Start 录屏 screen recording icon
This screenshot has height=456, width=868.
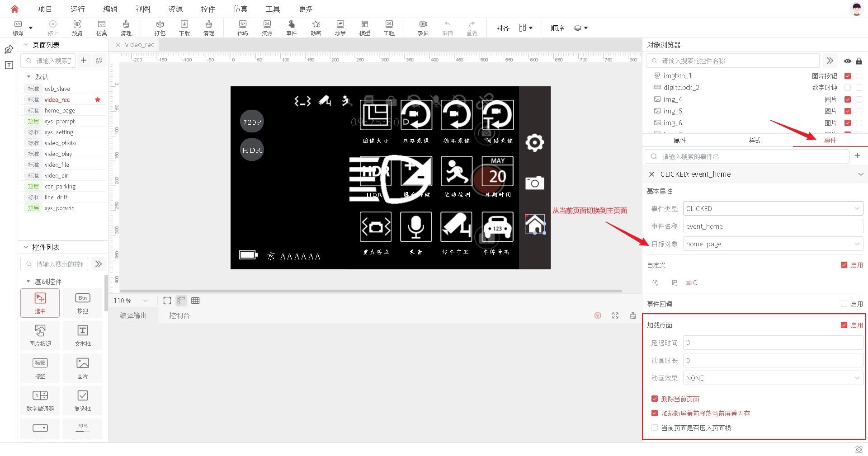click(x=423, y=28)
